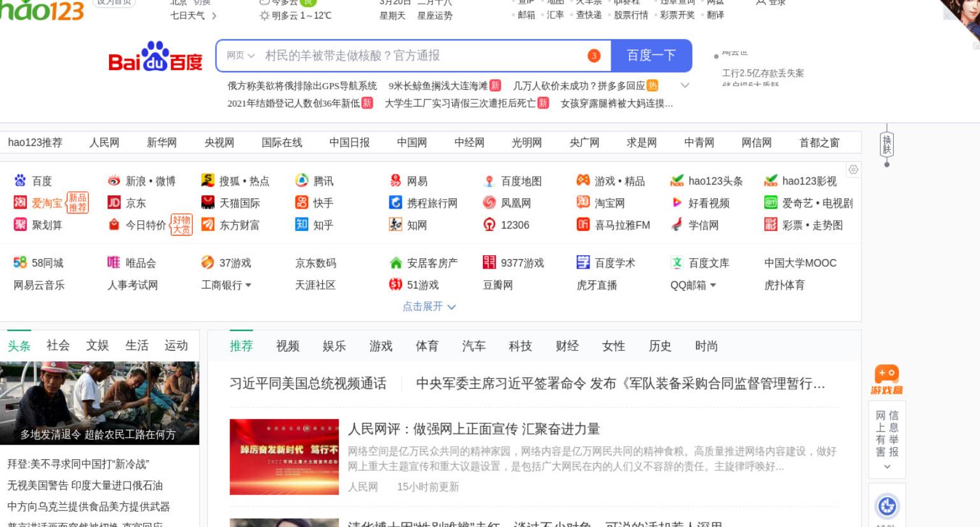This screenshot has width=980, height=527.
Task: Open site settings gear icon
Action: point(853,170)
